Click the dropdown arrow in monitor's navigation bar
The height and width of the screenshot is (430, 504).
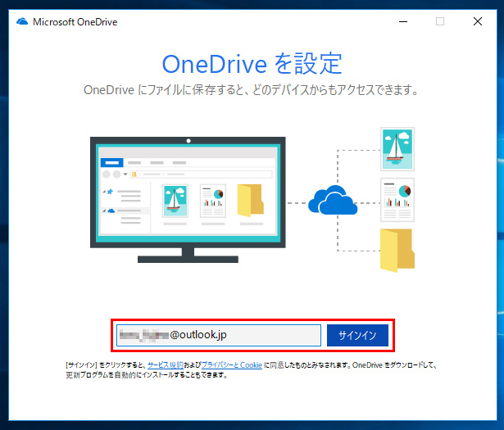(x=125, y=174)
